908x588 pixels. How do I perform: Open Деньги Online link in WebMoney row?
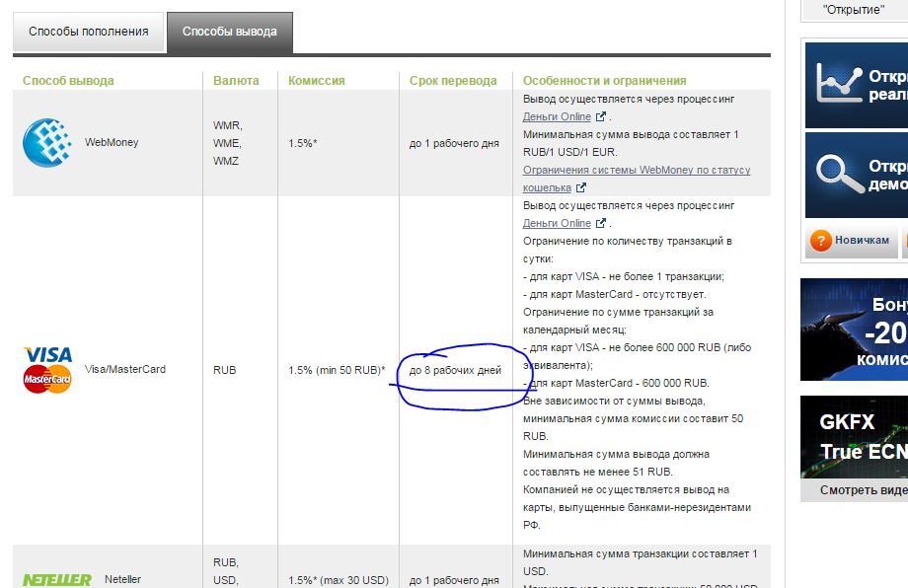pos(557,116)
